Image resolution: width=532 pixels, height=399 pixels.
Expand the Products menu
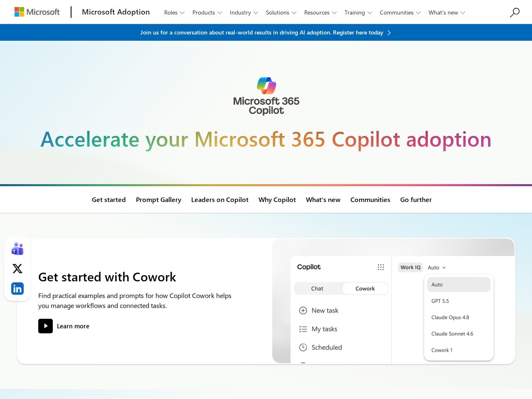tap(207, 12)
